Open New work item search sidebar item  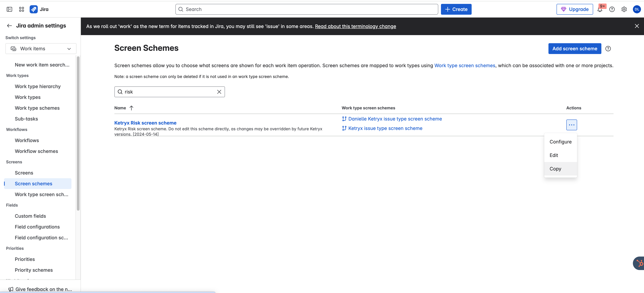(x=42, y=65)
